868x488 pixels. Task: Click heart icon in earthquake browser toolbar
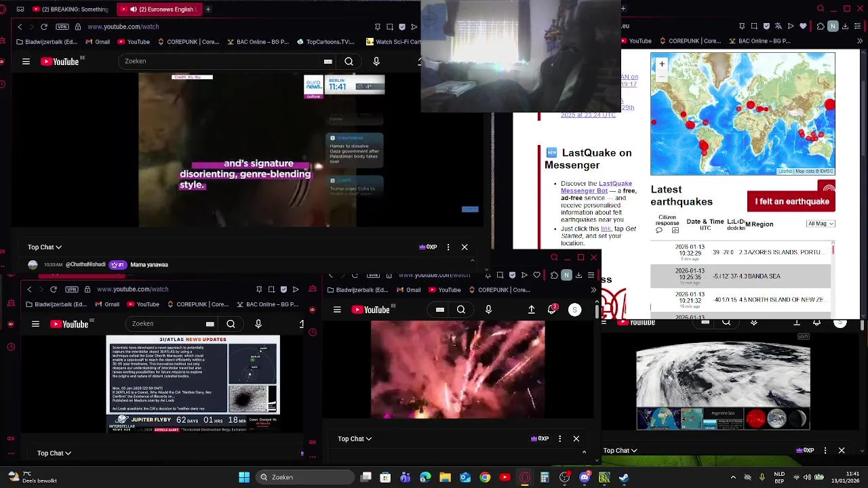[804, 26]
